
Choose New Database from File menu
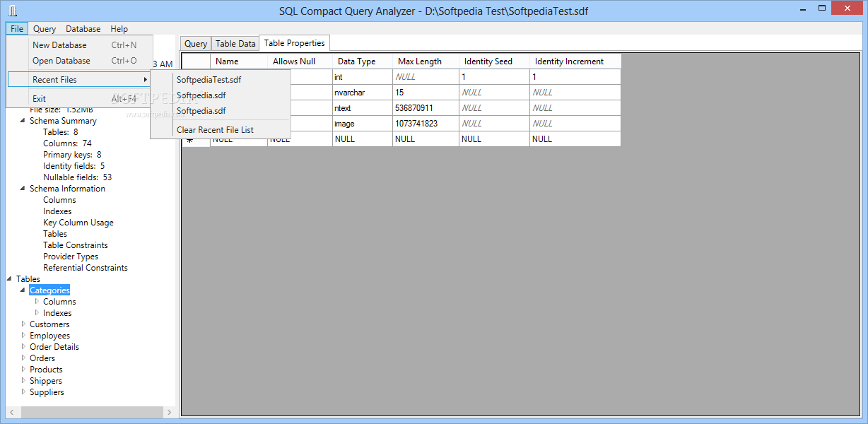80,45
